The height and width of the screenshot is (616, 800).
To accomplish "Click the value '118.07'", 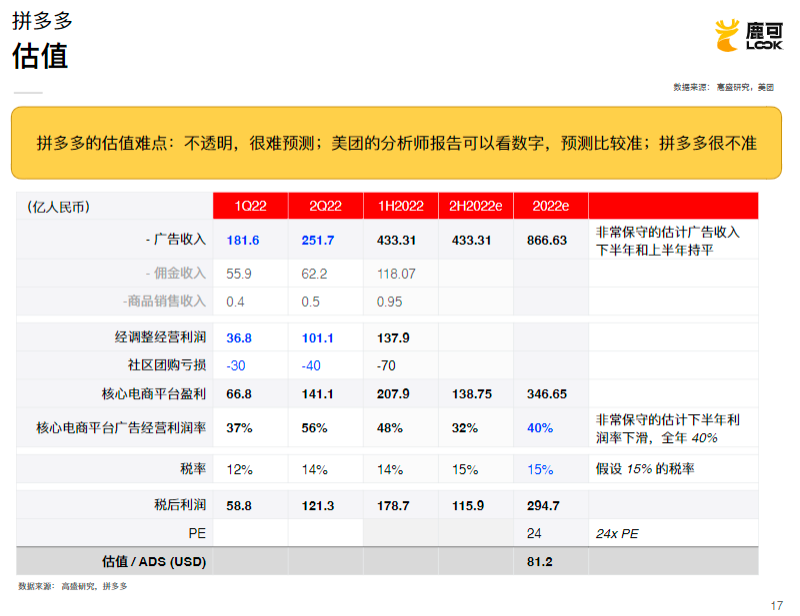I will (x=396, y=274).
